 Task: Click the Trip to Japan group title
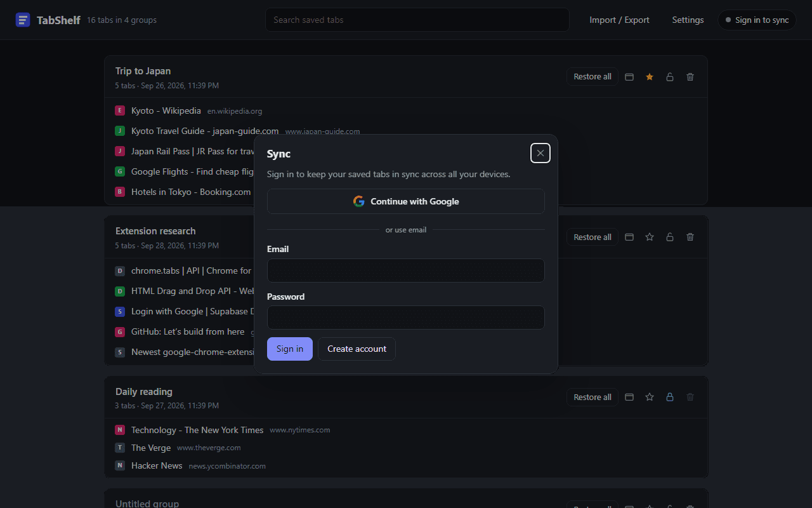click(143, 71)
